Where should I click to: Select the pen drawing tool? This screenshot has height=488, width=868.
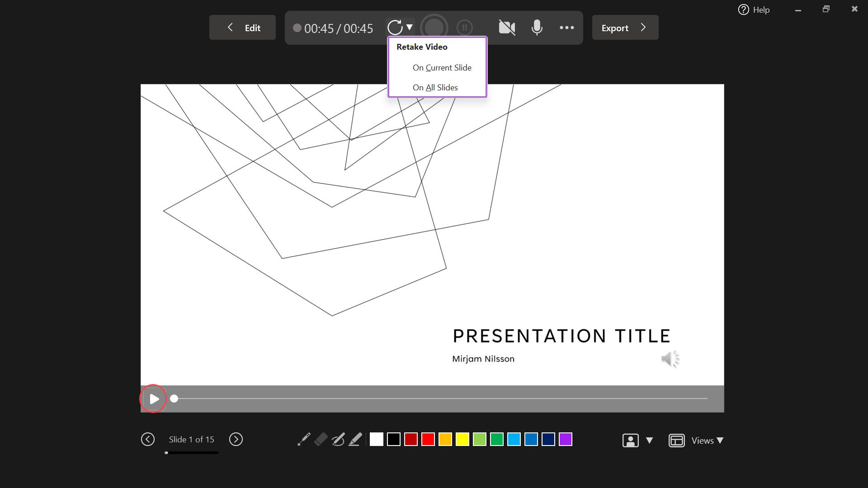point(338,439)
